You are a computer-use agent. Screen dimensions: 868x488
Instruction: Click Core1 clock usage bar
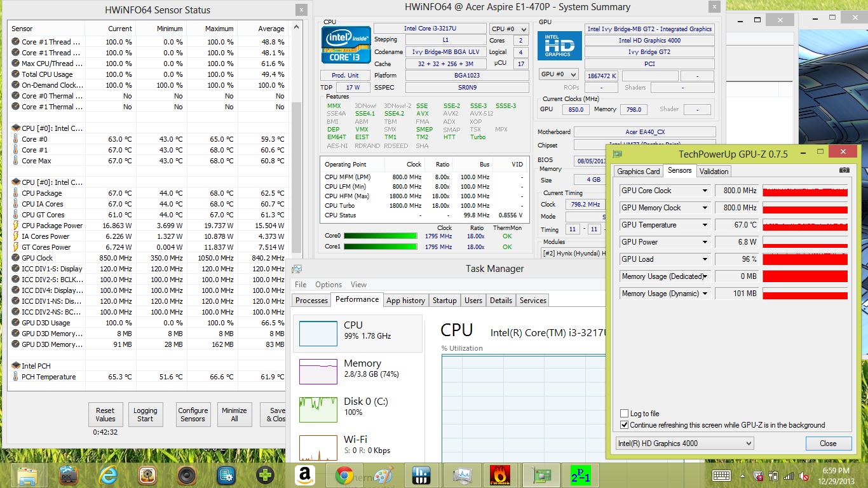coord(379,247)
